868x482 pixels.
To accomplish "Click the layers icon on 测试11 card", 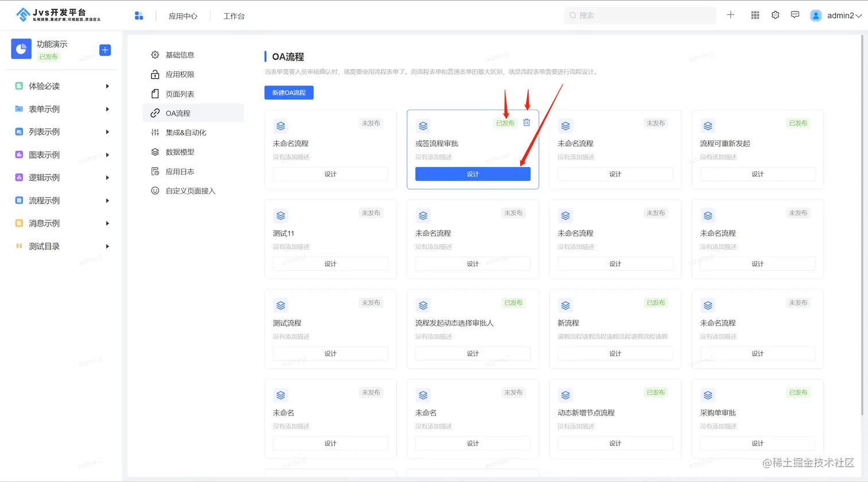I will coord(281,216).
